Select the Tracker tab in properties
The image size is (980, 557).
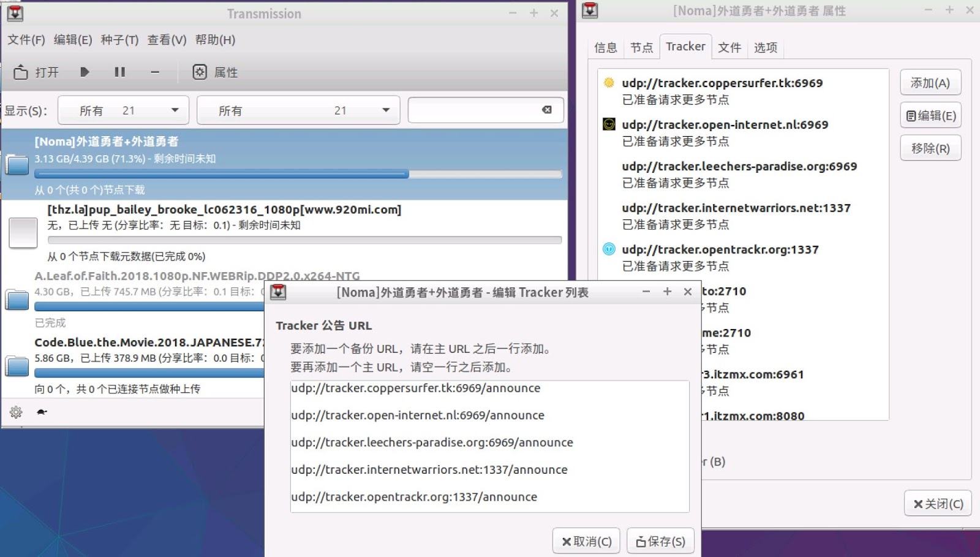(685, 47)
